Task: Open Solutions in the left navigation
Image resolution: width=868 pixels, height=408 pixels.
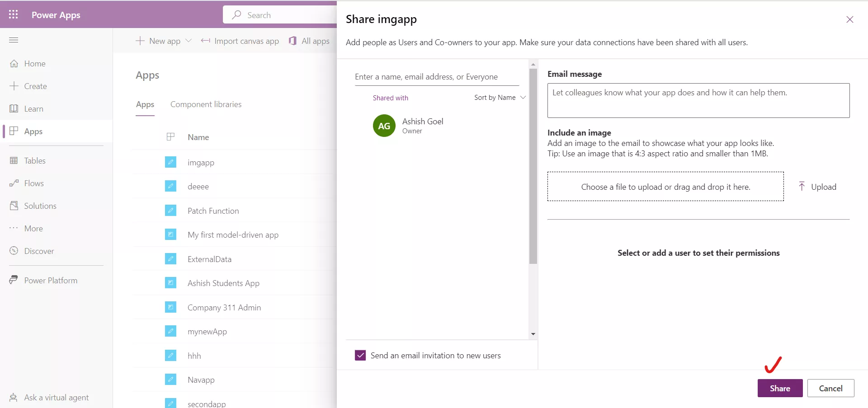Action: coord(40,206)
